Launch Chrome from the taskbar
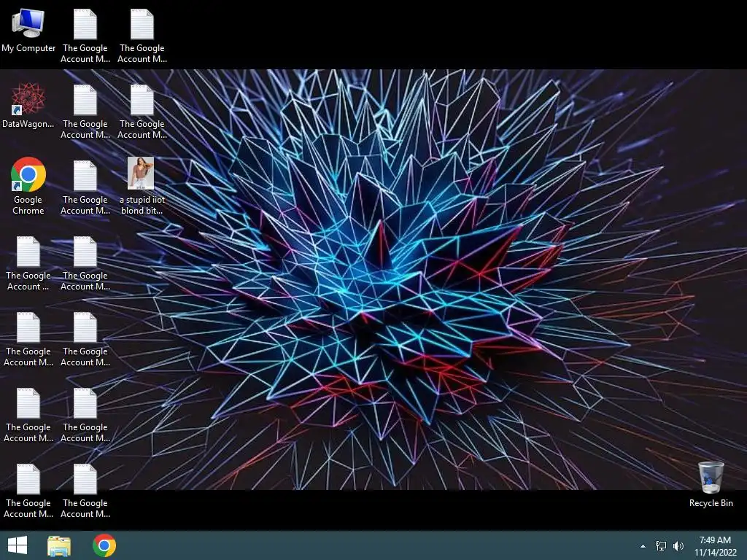This screenshot has height=560, width=747. tap(104, 545)
